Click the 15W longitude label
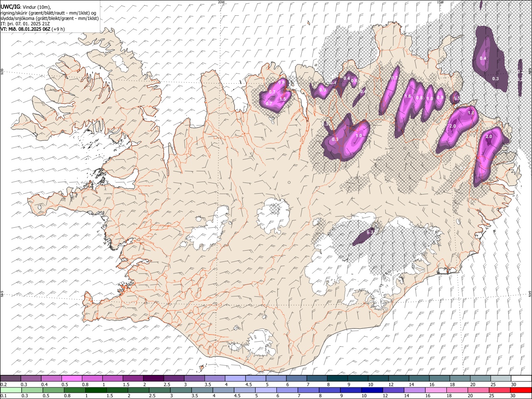The width and height of the screenshot is (532, 399). 440,2
